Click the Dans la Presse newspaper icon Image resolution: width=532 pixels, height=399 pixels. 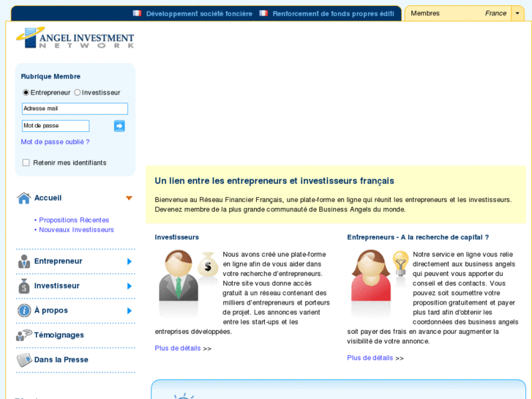click(24, 360)
